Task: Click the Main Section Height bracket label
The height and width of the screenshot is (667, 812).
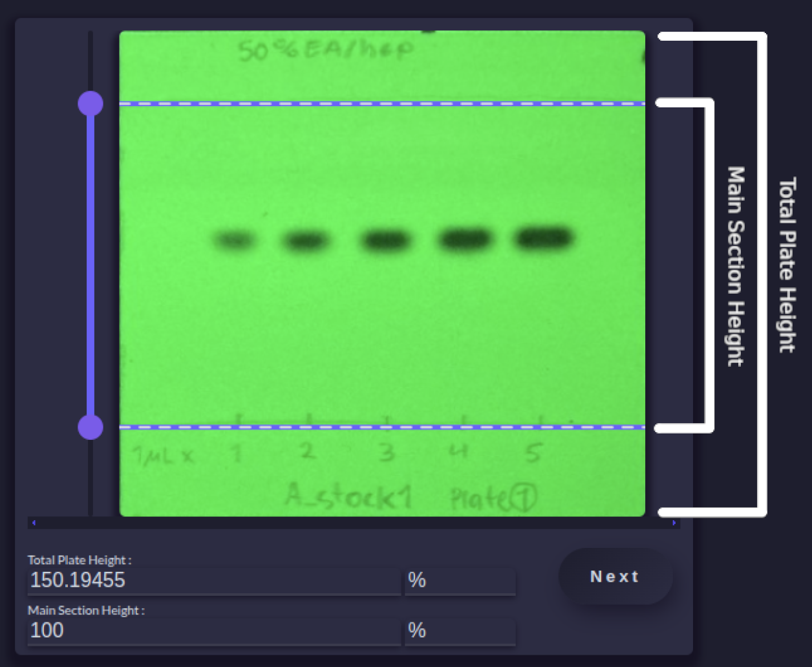Action: tap(736, 266)
